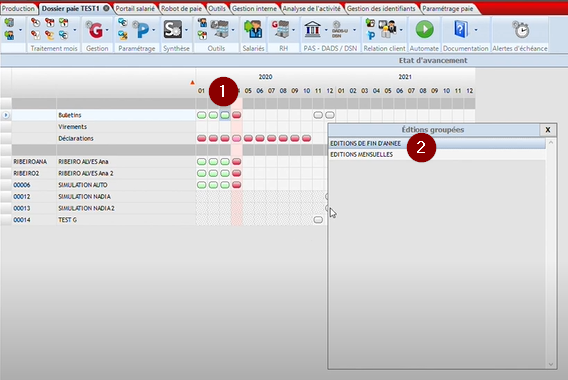Select EDITIONS MENSUELLES entry
The image size is (568, 380).
tap(437, 155)
